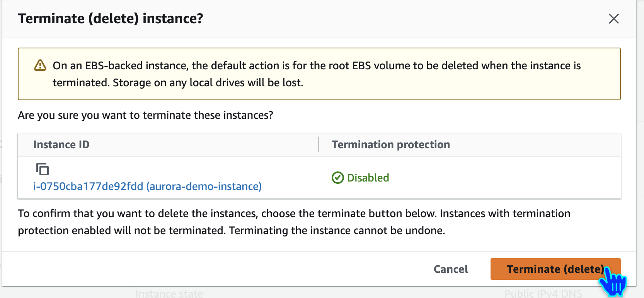This screenshot has height=298, width=644.
Task: Click the warning triangle icon
Action: [40, 65]
